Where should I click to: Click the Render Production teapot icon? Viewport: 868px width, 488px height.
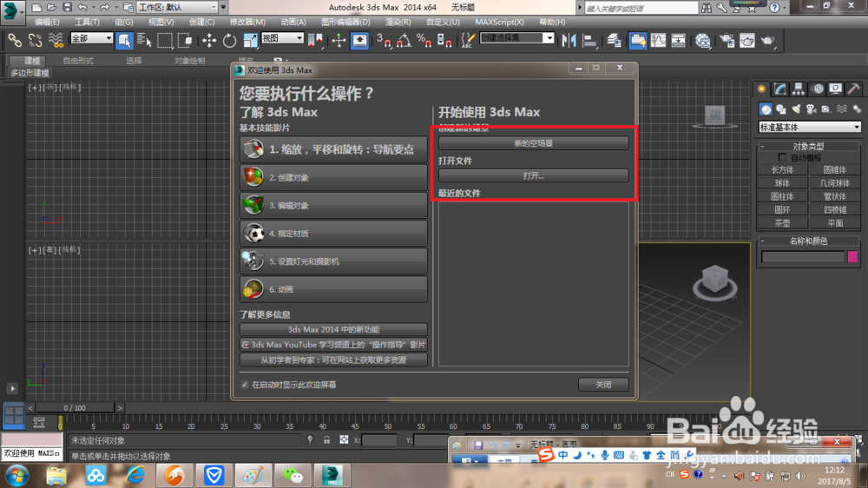(x=768, y=41)
